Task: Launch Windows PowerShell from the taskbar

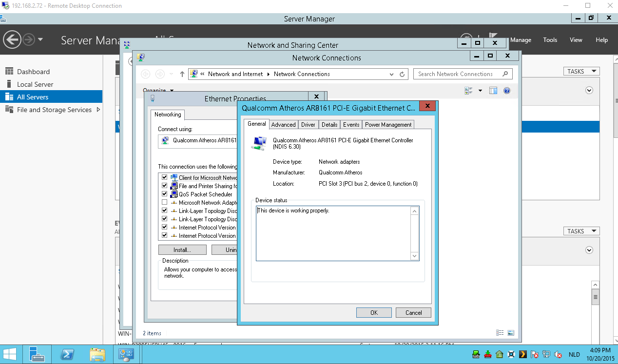Action: (x=67, y=354)
